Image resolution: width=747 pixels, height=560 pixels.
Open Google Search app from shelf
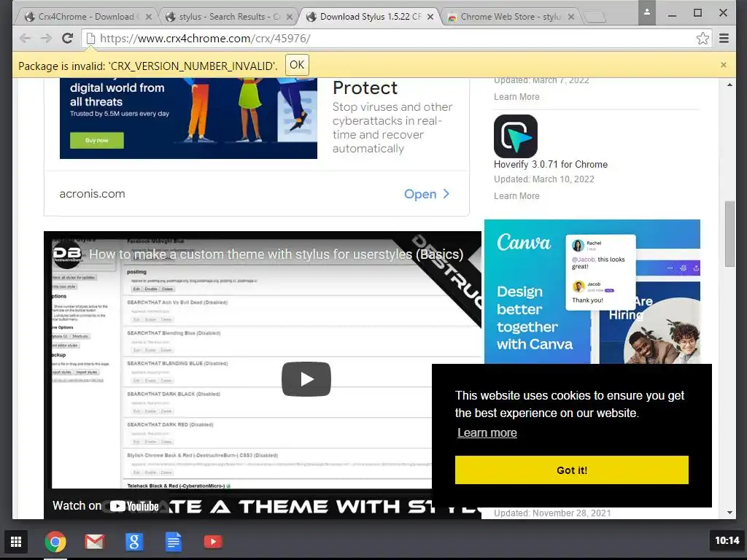click(134, 542)
